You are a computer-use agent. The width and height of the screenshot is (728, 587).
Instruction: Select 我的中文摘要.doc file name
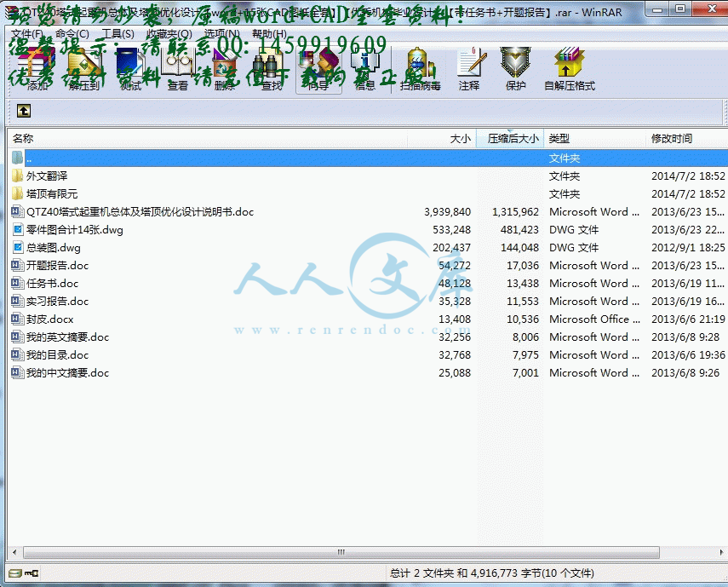pos(67,373)
